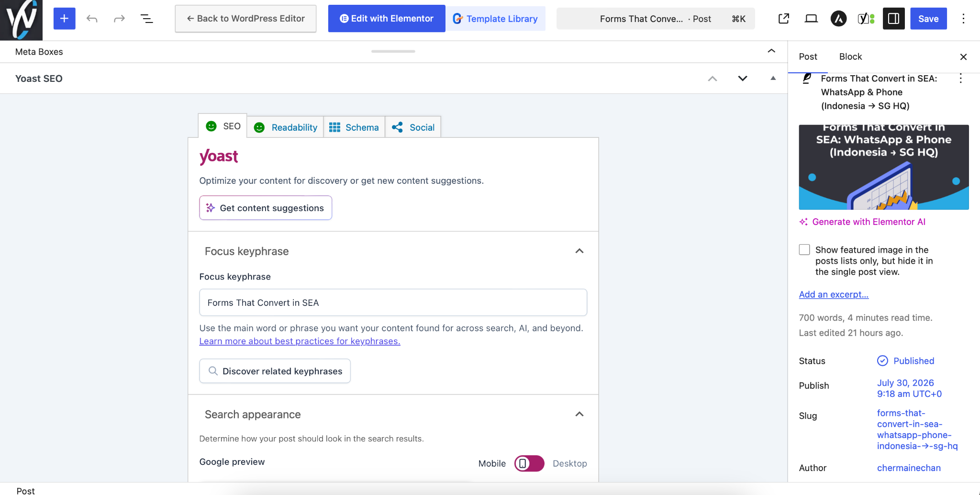Open best practices for keyphrases link

(x=300, y=341)
